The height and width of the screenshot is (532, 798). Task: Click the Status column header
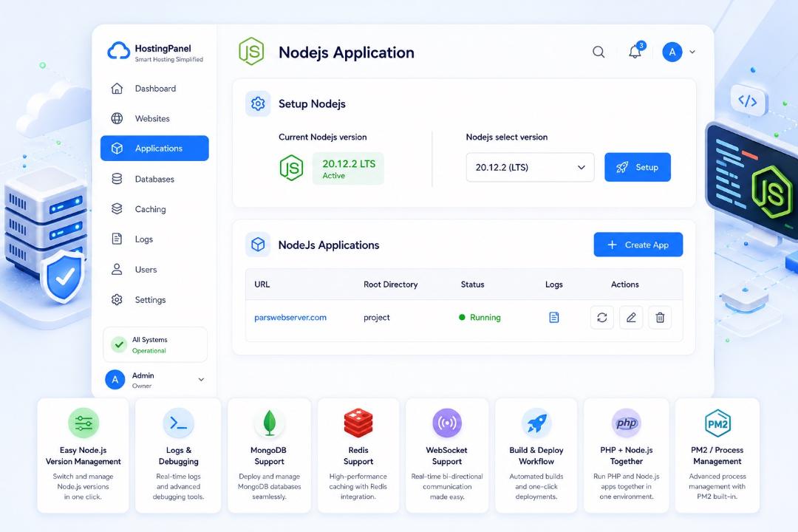(x=472, y=284)
